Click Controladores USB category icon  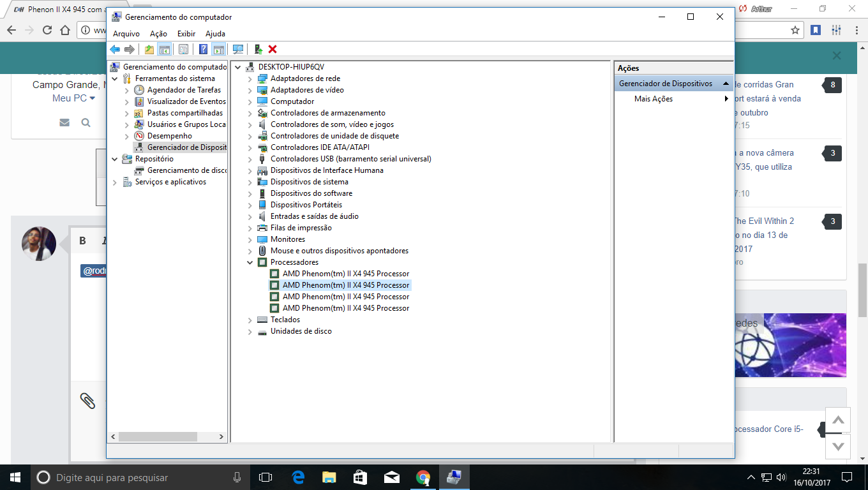(x=262, y=159)
